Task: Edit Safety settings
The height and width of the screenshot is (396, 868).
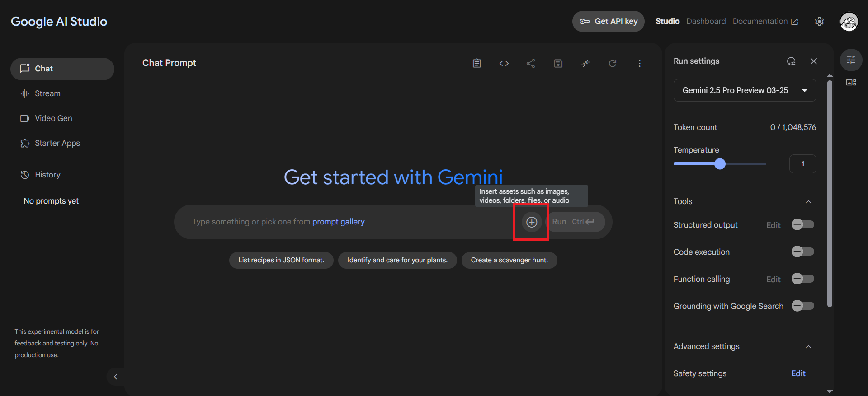Action: (x=798, y=373)
